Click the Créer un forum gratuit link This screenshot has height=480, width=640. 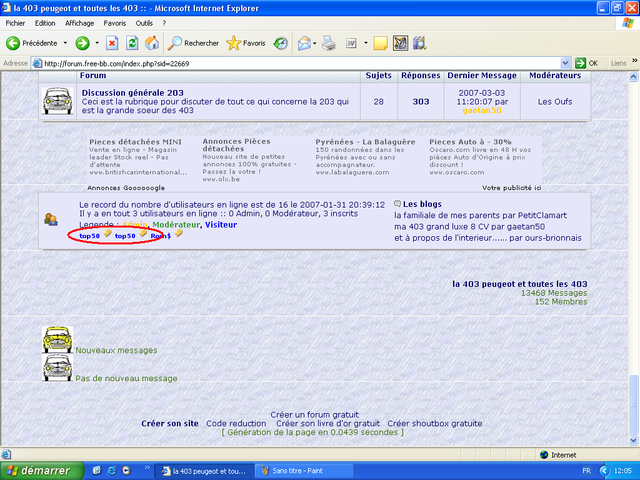click(314, 414)
